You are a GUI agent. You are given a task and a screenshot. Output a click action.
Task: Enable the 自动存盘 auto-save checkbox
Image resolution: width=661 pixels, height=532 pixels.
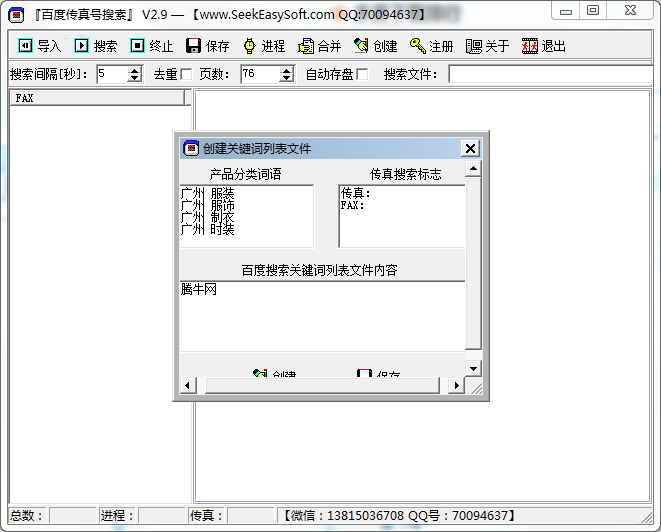[362, 75]
